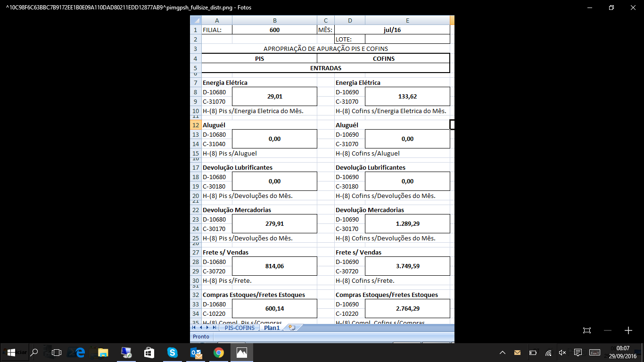Viewport: 644px width, 362px height.
Task: Select column header B
Action: [x=275, y=20]
